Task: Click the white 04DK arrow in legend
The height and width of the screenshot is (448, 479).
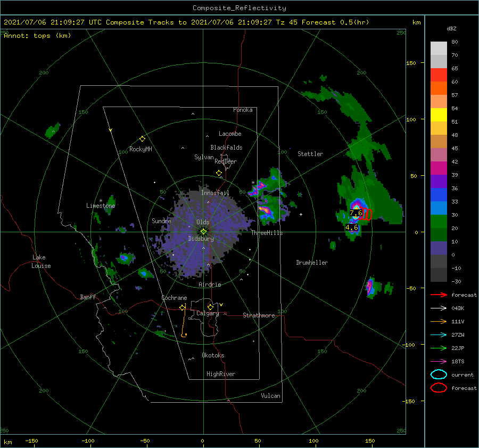Action: pos(439,308)
